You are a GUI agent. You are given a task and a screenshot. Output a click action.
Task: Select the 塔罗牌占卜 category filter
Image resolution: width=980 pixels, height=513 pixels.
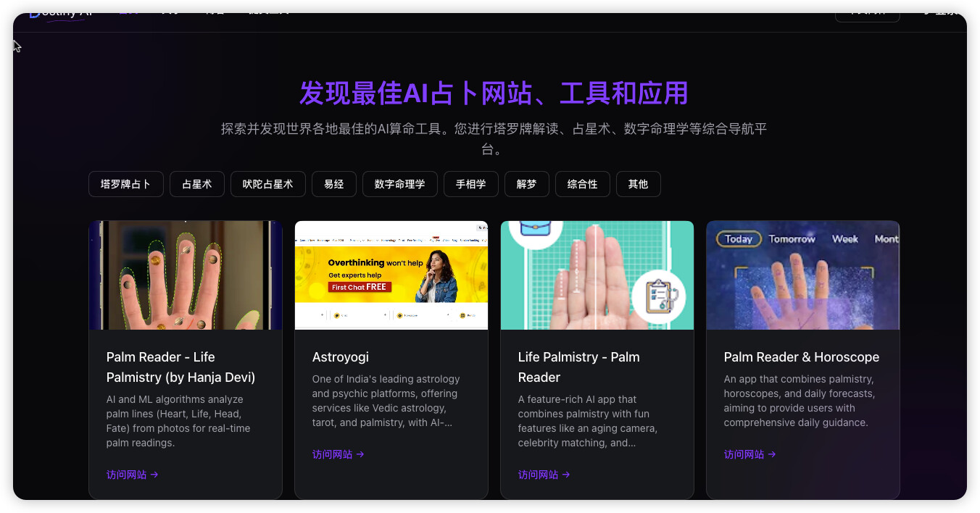[x=126, y=184]
